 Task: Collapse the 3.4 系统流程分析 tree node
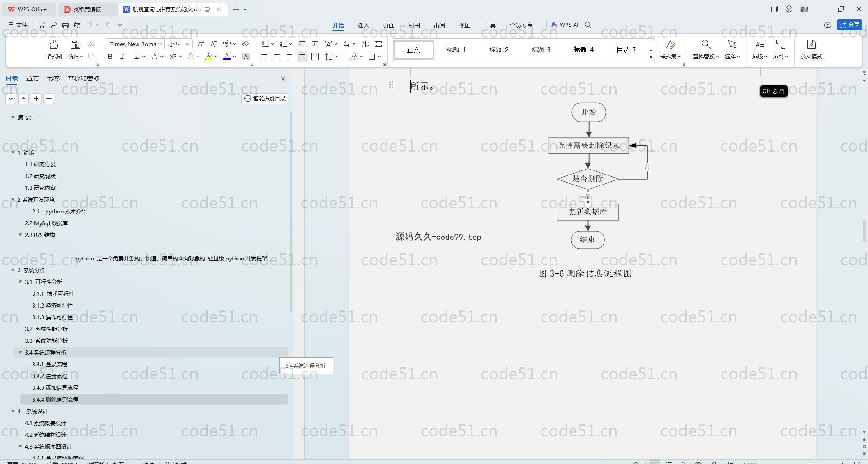pyautogui.click(x=20, y=352)
